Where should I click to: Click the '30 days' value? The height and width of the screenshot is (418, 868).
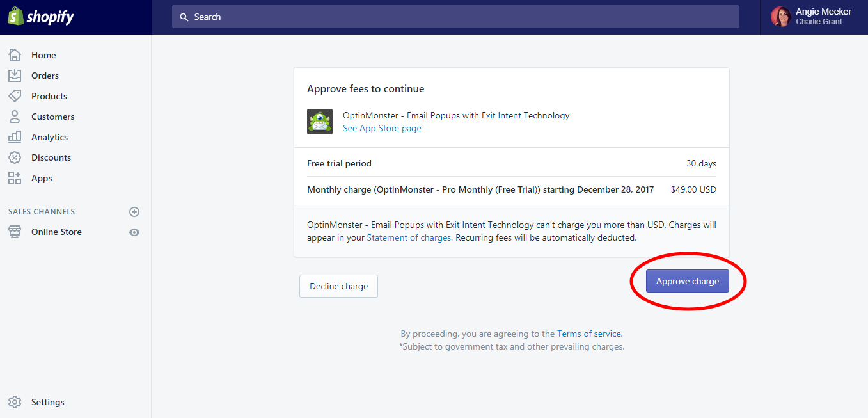pyautogui.click(x=701, y=163)
